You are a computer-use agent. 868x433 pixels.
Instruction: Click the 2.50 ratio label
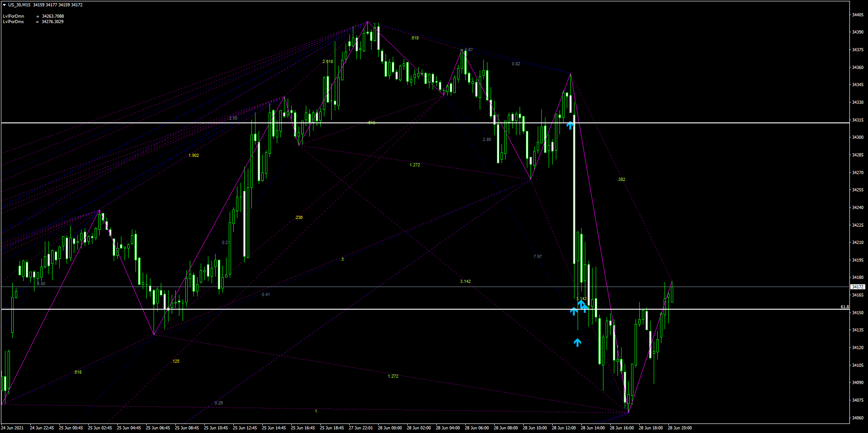click(x=233, y=118)
